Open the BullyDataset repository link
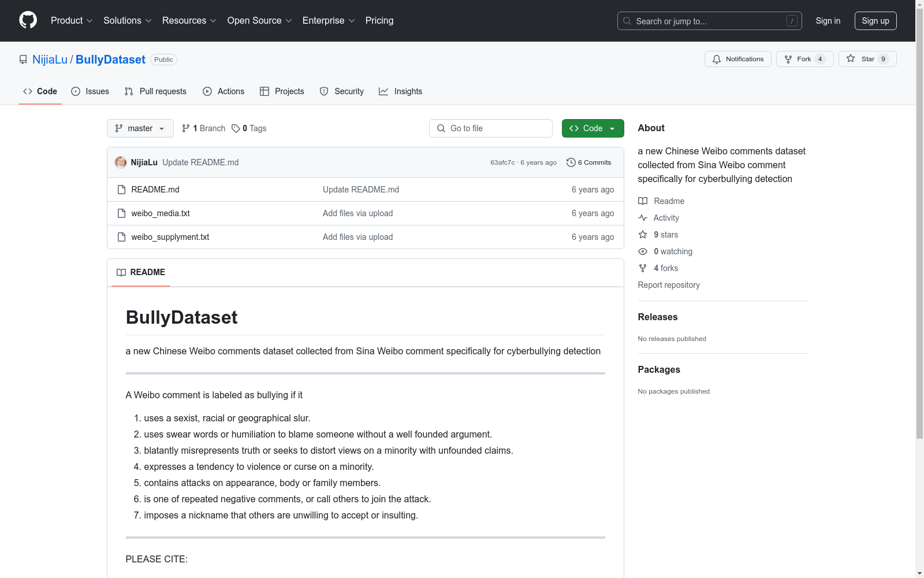This screenshot has height=578, width=924. 110,60
